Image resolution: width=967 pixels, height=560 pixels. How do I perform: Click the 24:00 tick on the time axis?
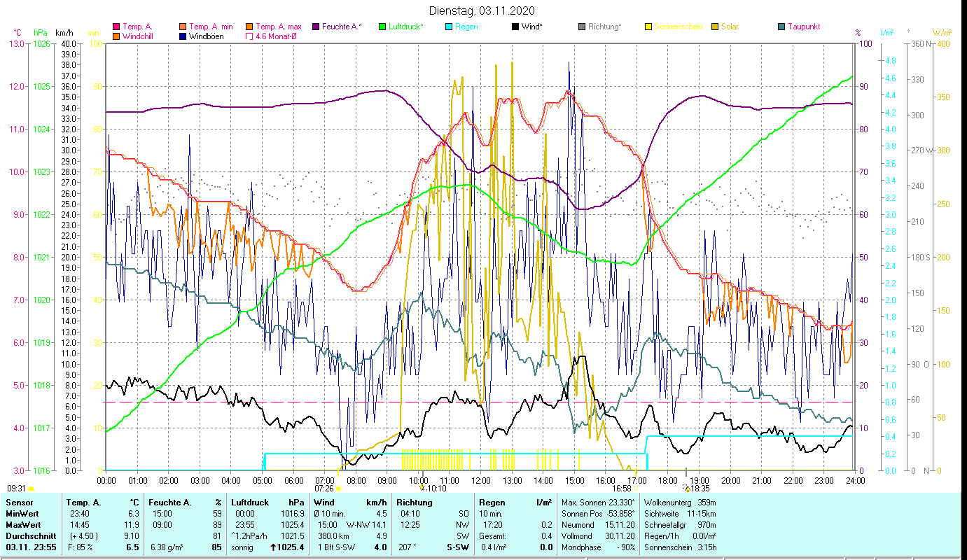pos(855,480)
